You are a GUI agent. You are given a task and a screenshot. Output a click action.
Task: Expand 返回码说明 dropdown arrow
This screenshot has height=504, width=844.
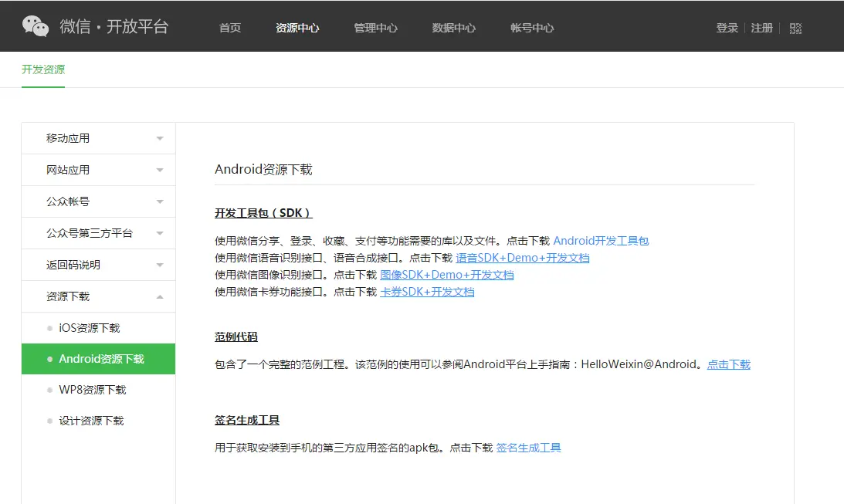coord(160,266)
